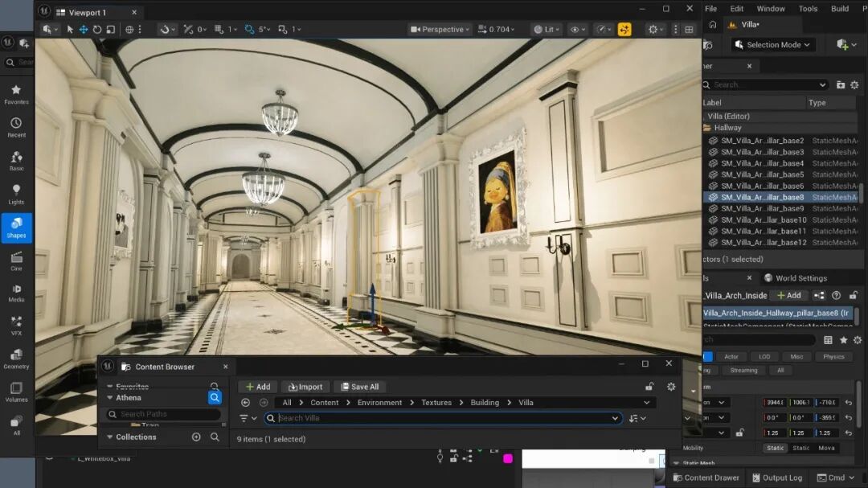Viewport: 868px width, 488px height.
Task: Select the Rotate tool in viewport toolbar
Action: tap(96, 30)
